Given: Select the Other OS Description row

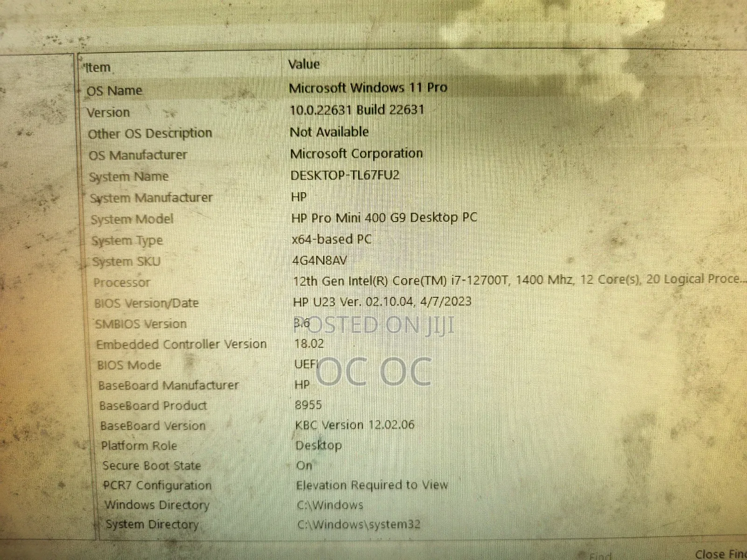Looking at the screenshot, I should click(150, 133).
